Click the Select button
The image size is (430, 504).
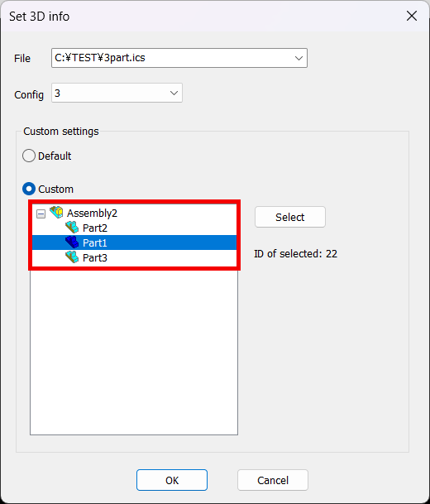[x=290, y=217]
